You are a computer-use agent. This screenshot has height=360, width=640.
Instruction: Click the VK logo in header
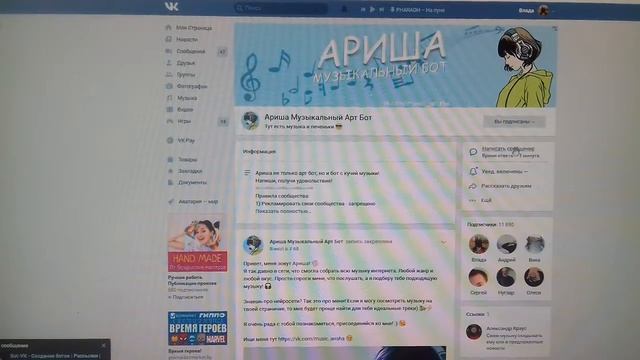(171, 7)
